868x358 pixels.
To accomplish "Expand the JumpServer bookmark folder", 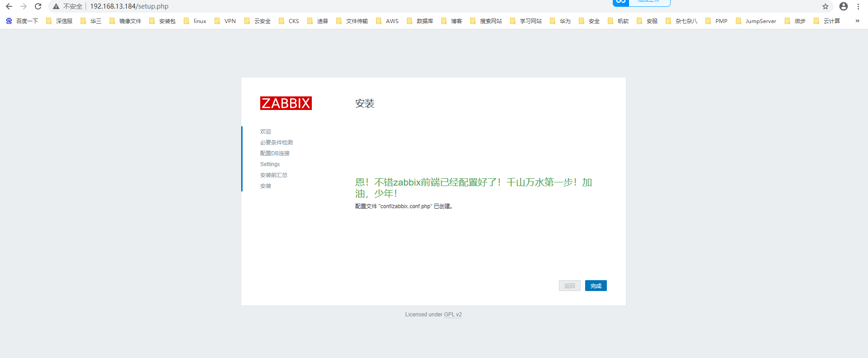I will point(756,21).
